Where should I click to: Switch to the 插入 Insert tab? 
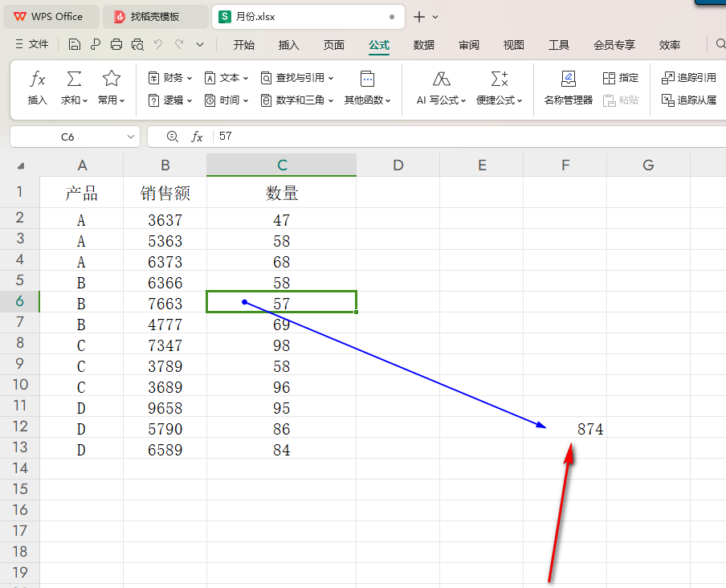pyautogui.click(x=289, y=45)
